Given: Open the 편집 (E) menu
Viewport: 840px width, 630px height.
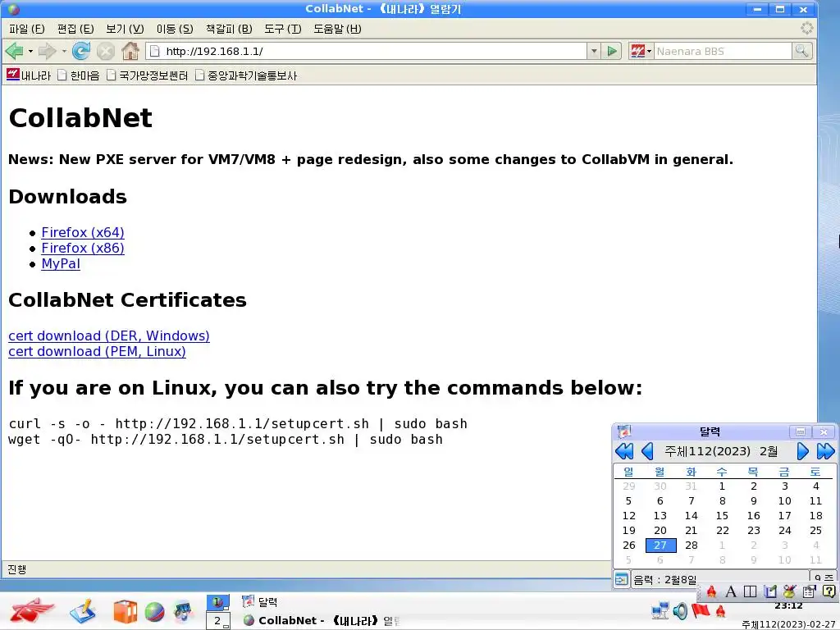Looking at the screenshot, I should coord(75,29).
